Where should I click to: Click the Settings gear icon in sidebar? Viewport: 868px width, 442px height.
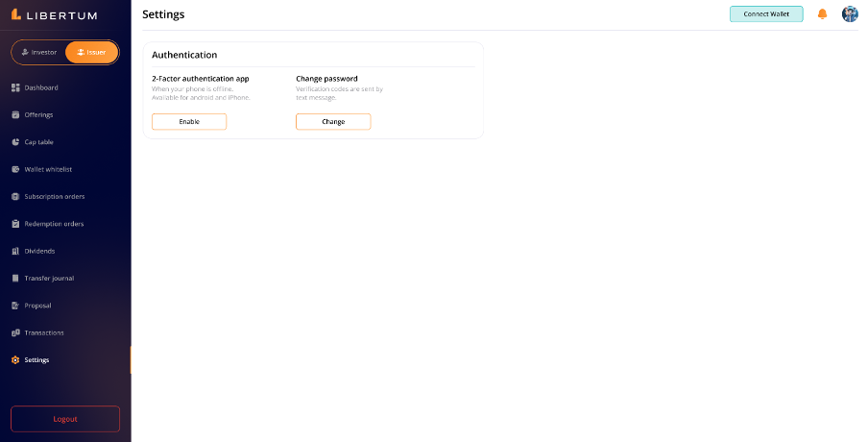tap(15, 360)
